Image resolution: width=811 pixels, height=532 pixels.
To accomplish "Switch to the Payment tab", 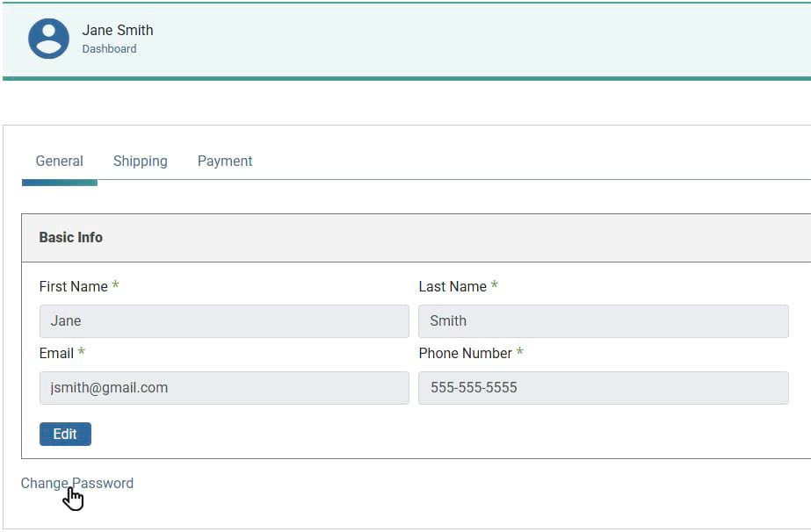I will (224, 161).
